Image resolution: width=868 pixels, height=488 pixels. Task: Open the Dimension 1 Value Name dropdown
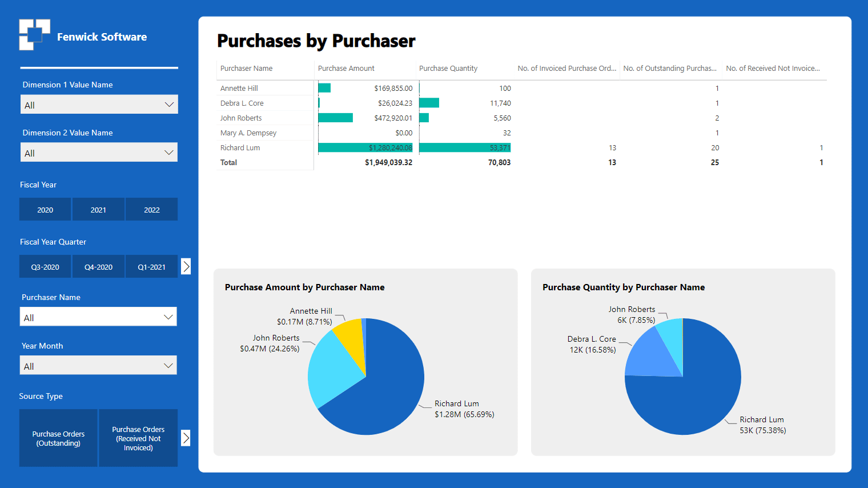tap(99, 105)
